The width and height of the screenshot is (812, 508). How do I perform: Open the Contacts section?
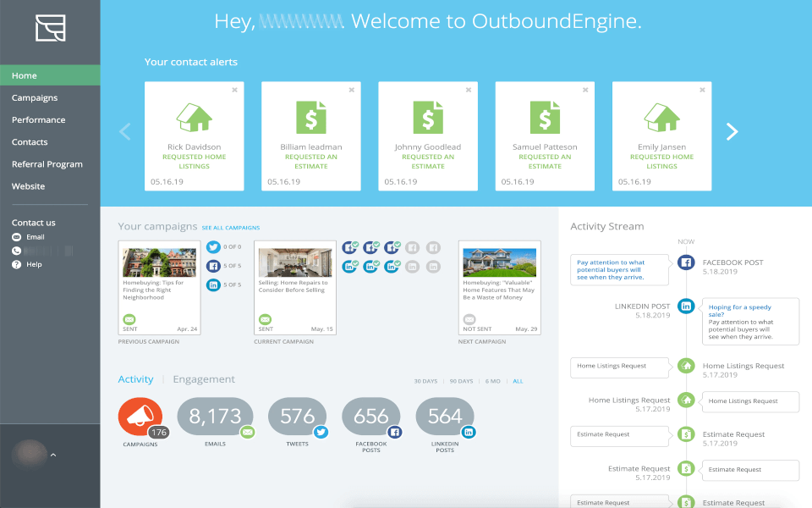(30, 142)
